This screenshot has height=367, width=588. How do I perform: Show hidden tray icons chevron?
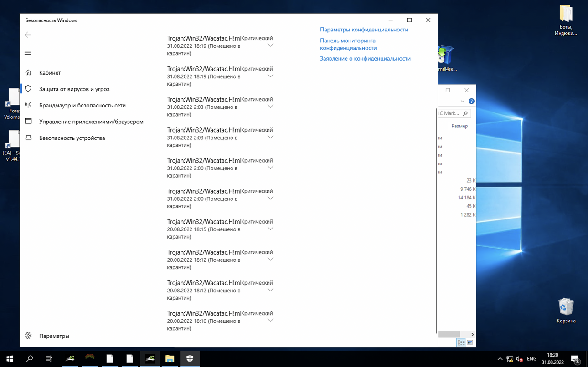(500, 359)
